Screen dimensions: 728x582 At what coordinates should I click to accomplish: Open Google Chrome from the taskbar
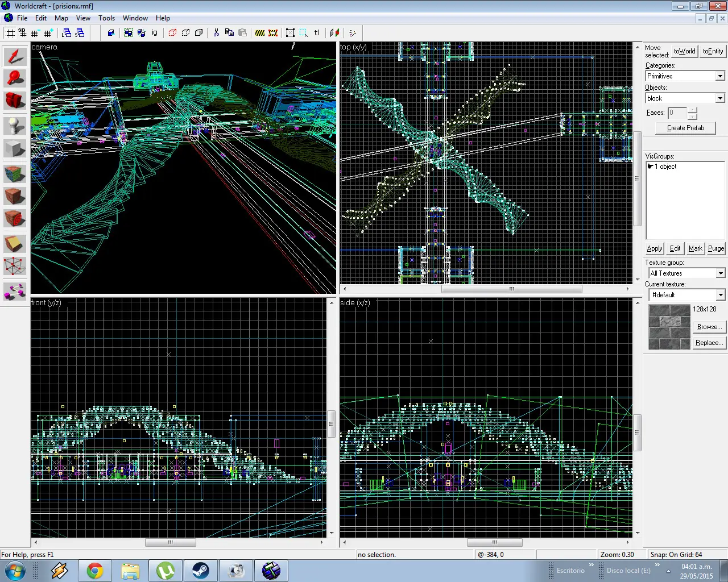[95, 571]
